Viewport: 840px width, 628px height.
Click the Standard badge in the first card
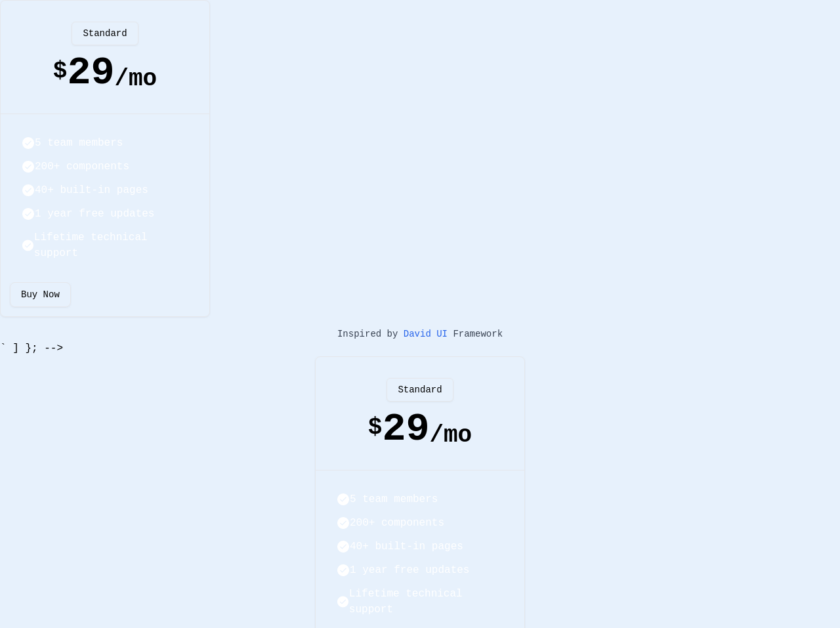[x=105, y=33]
